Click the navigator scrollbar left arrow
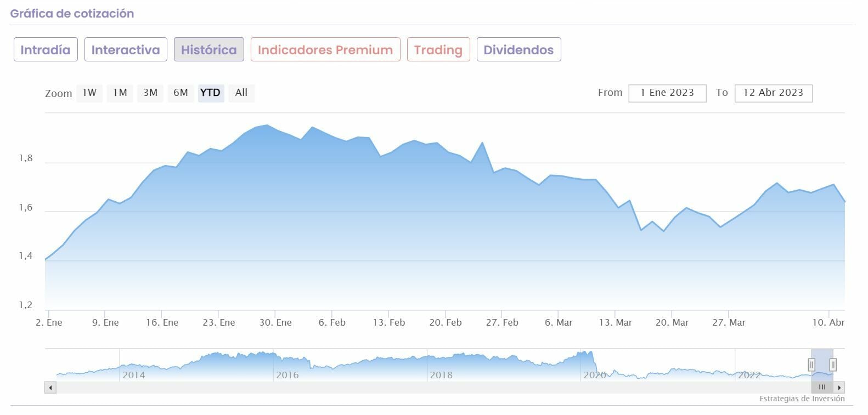The height and width of the screenshot is (415, 868). click(x=50, y=388)
